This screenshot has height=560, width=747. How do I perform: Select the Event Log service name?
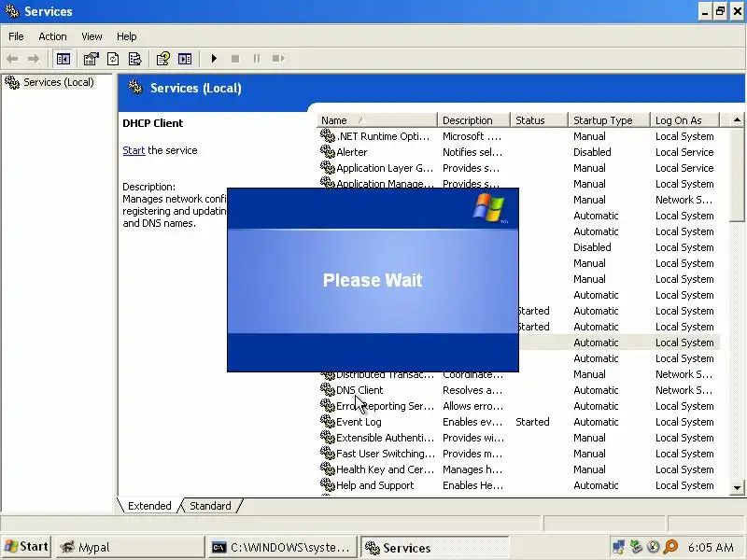(359, 422)
